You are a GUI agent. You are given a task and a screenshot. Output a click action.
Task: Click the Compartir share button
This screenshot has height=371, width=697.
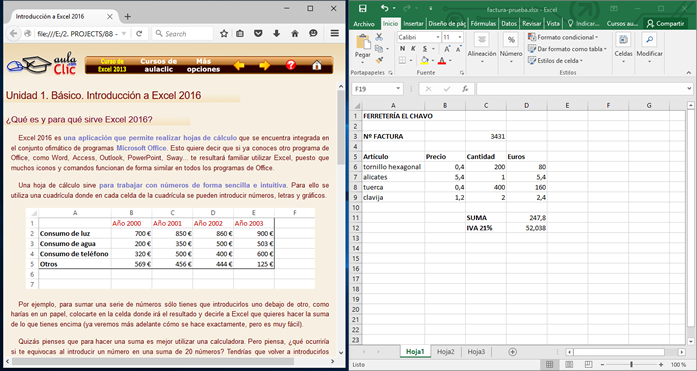pyautogui.click(x=665, y=24)
